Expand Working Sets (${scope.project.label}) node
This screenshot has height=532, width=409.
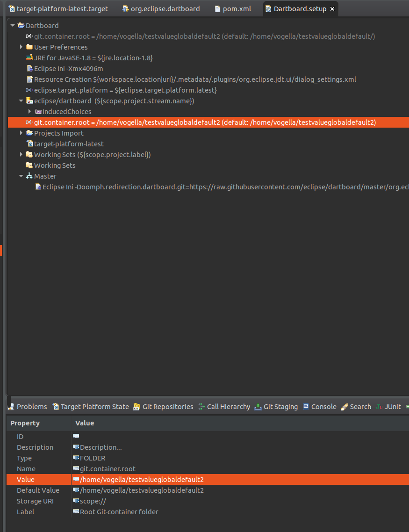tap(21, 154)
